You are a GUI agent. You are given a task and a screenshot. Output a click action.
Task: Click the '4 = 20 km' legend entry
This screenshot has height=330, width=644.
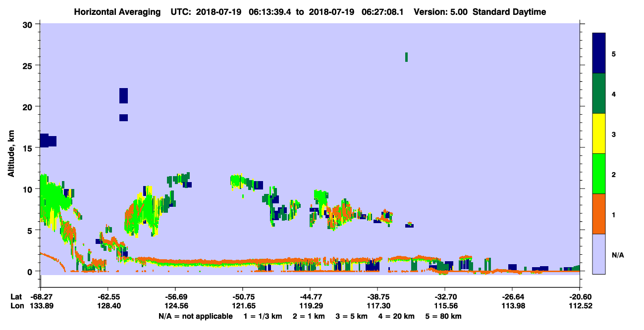[x=396, y=316]
